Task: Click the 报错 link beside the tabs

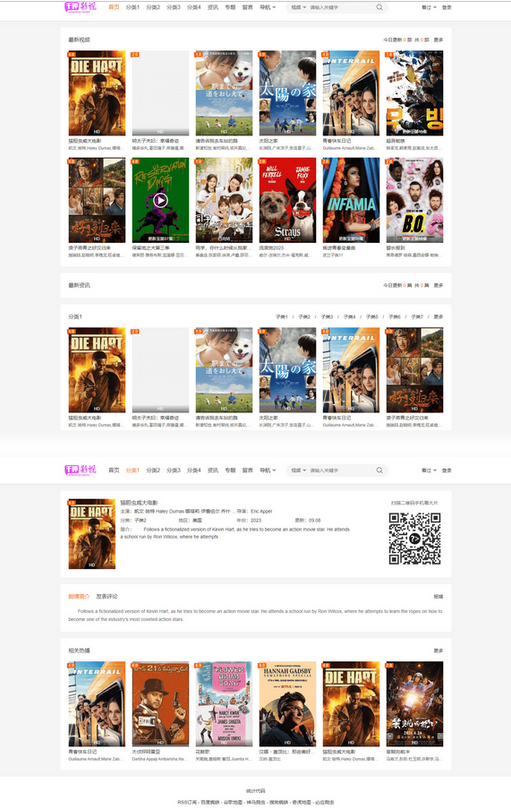Action: point(438,596)
